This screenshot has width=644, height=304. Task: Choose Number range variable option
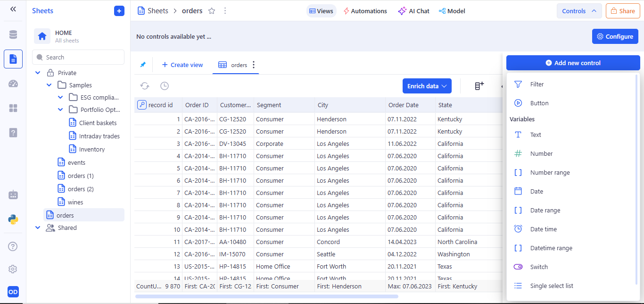[x=571, y=172]
